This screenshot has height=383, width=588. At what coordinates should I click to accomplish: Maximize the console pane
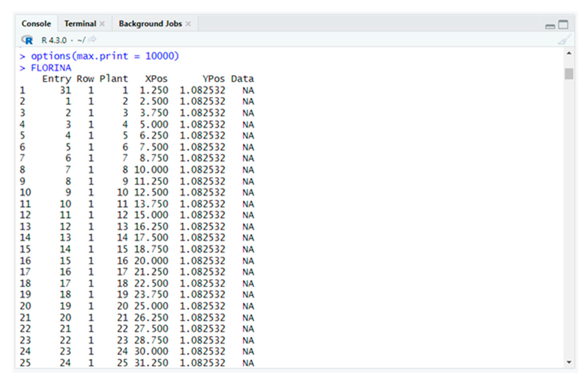click(563, 25)
